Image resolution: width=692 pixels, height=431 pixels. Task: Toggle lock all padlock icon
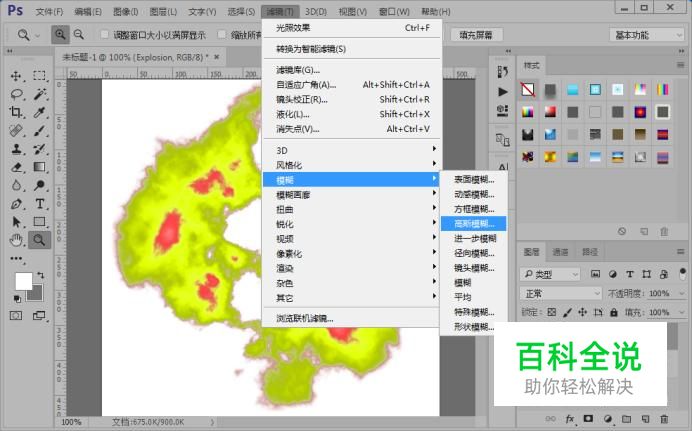614,312
